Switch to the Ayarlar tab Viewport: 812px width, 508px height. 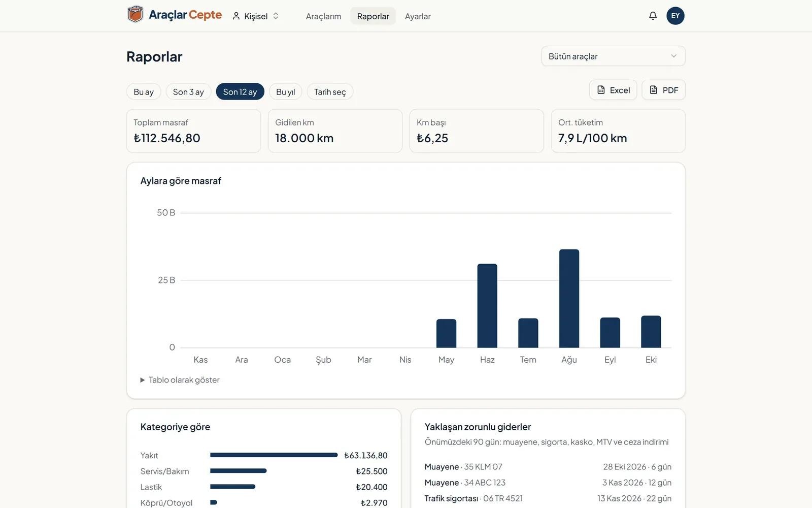click(x=418, y=16)
